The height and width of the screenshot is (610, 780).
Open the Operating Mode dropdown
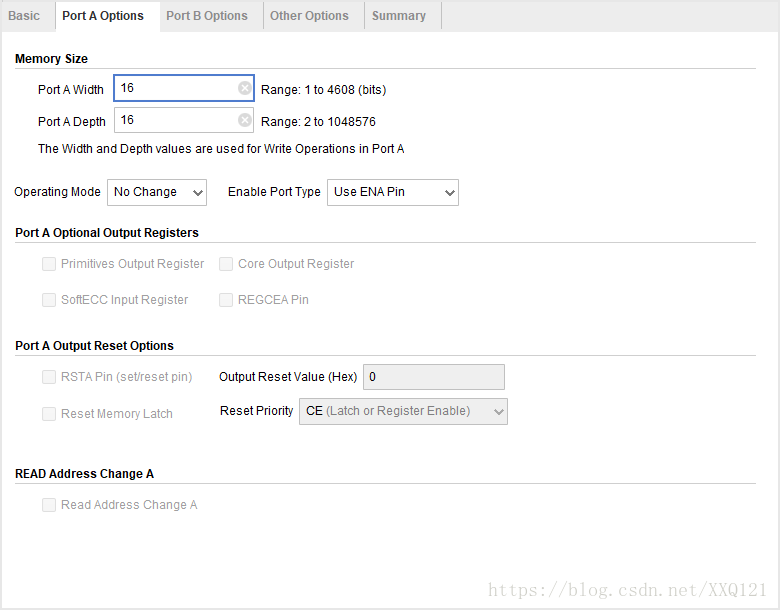coord(157,192)
